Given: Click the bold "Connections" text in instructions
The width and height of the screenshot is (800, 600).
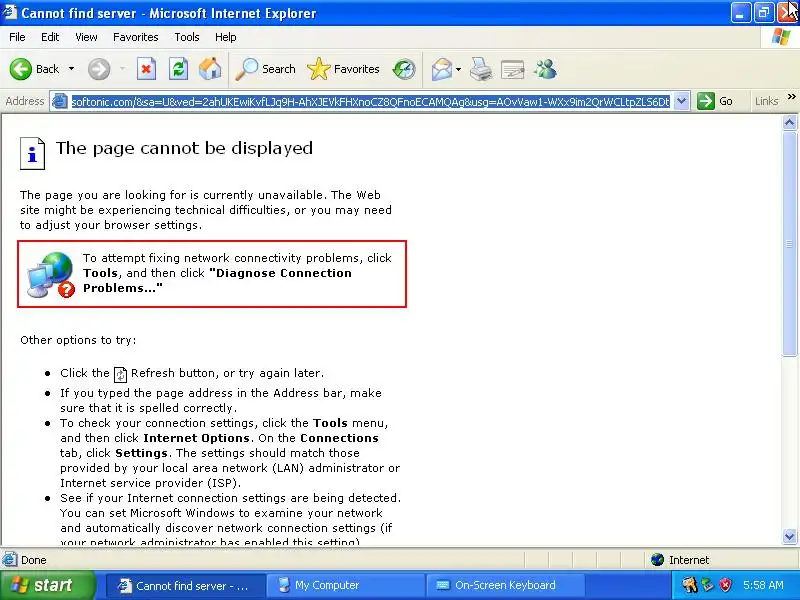Looking at the screenshot, I should tap(339, 438).
